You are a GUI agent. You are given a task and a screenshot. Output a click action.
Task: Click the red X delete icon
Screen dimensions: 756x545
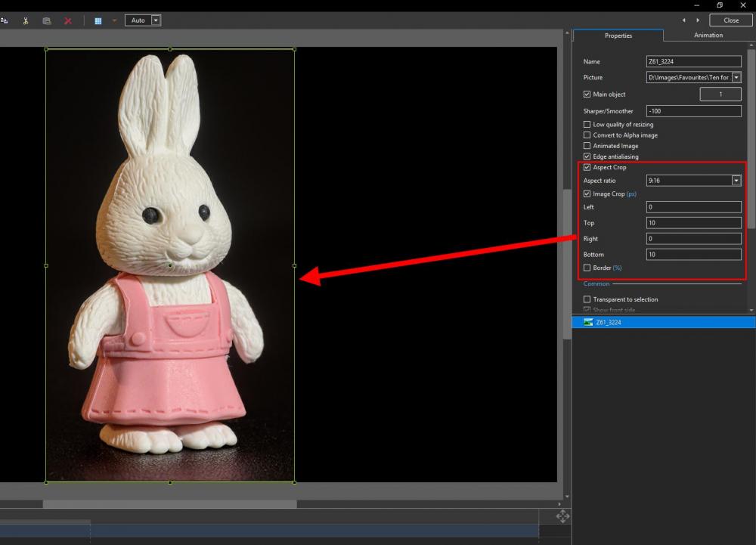[x=68, y=20]
